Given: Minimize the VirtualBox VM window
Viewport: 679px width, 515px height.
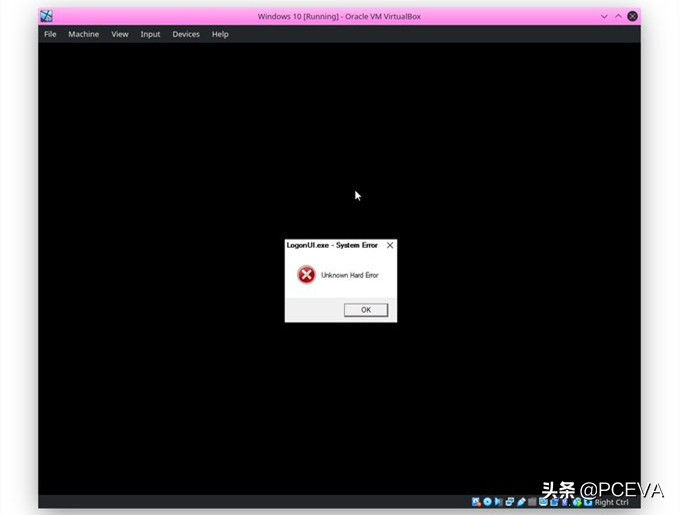Looking at the screenshot, I should click(x=604, y=16).
